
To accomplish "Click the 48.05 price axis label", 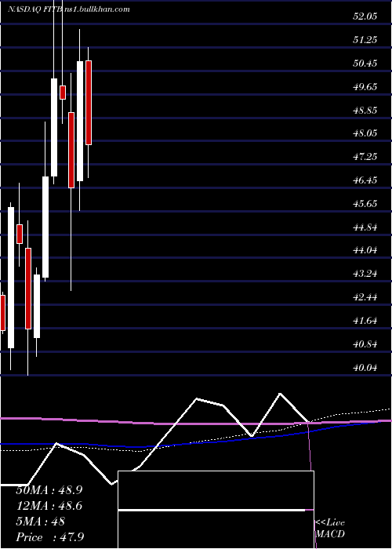I will click(365, 133).
